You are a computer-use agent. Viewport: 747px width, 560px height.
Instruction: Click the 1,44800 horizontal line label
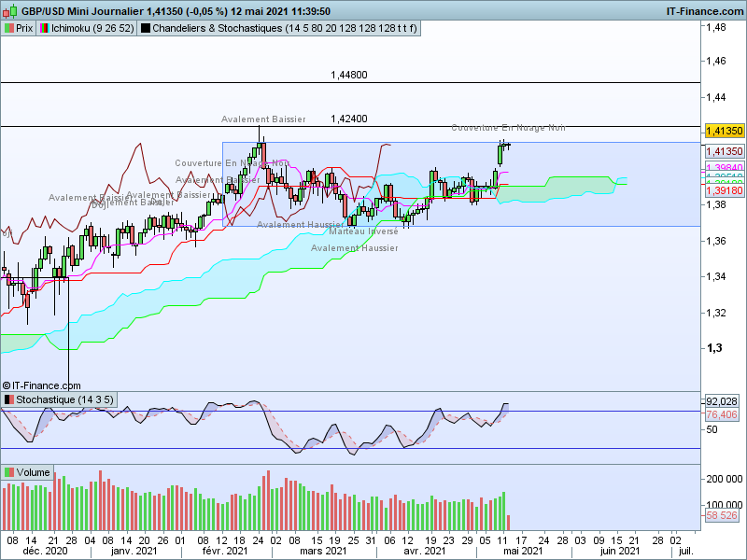pyautogui.click(x=348, y=75)
